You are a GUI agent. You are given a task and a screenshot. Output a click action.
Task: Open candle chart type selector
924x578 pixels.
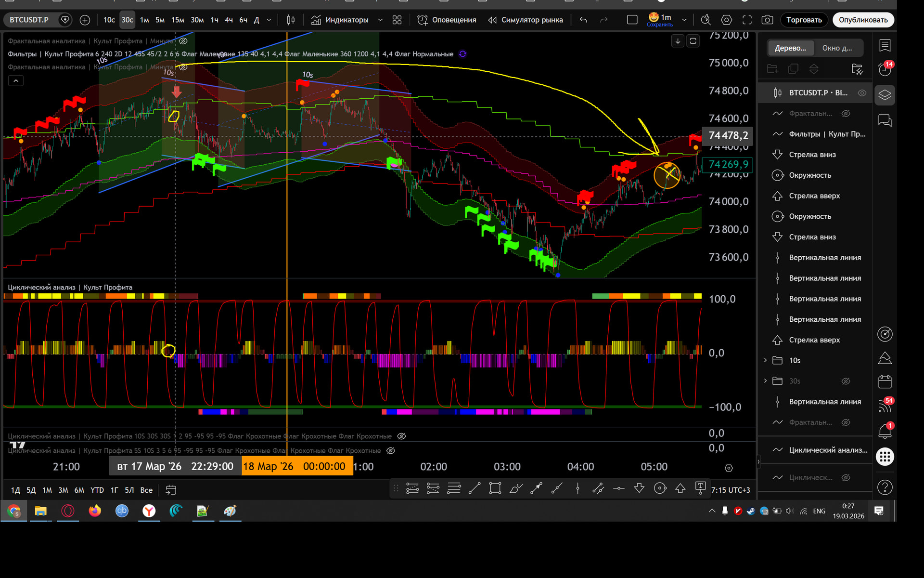291,20
